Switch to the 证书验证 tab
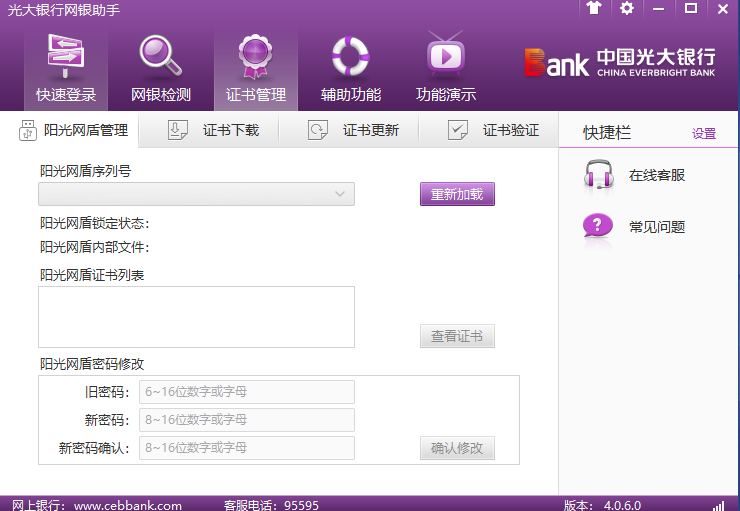This screenshot has height=511, width=740. coord(488,130)
